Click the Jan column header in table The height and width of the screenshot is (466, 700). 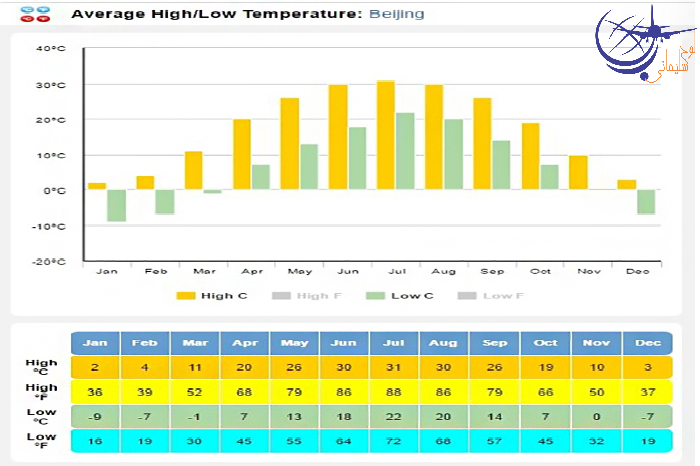[95, 343]
